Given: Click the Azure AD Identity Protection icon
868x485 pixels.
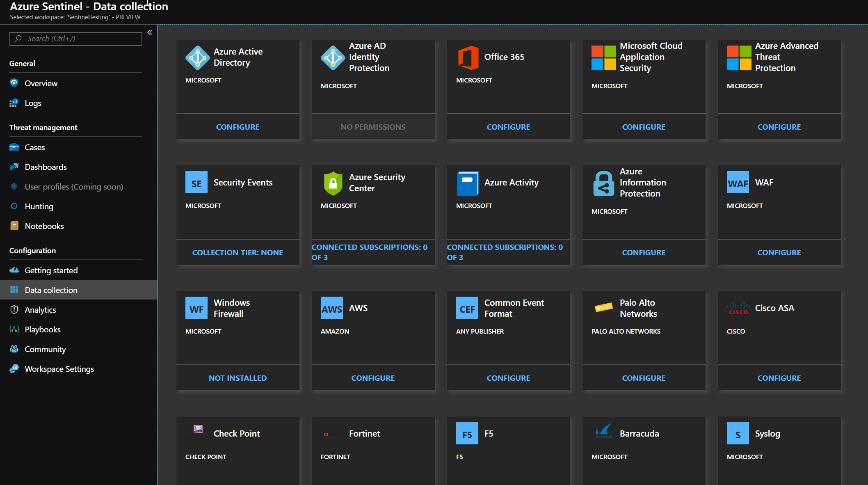Looking at the screenshot, I should coord(333,57).
